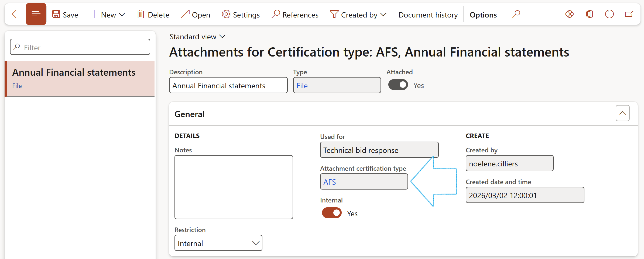Viewport: 644px width, 259px height.
Task: Disable the Internal toggle
Action: (332, 213)
